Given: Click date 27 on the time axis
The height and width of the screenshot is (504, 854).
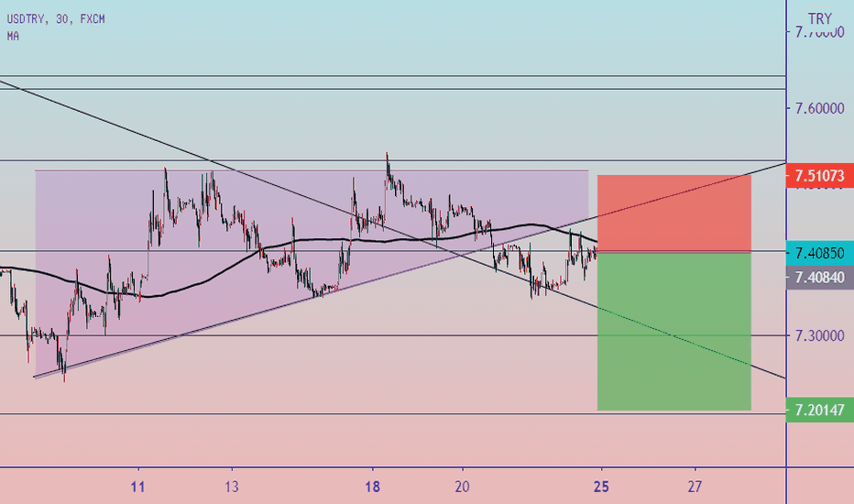Looking at the screenshot, I should [x=695, y=487].
